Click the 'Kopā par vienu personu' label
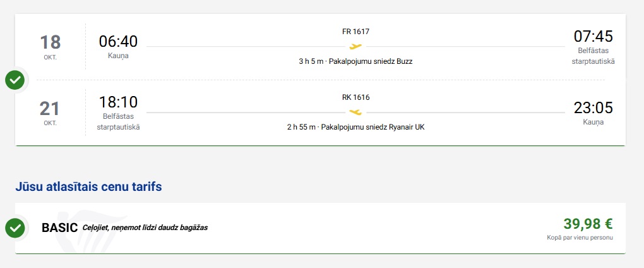The height and width of the screenshot is (268, 644). click(580, 238)
